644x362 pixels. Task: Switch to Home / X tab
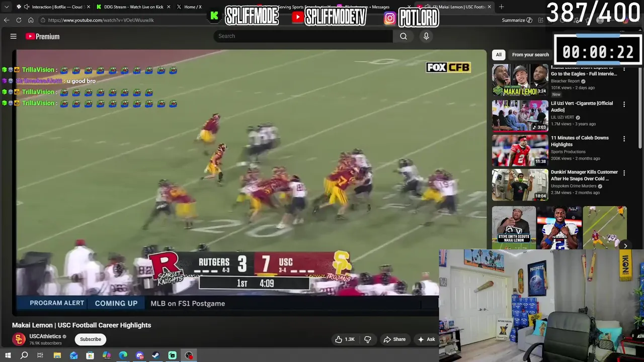(193, 7)
